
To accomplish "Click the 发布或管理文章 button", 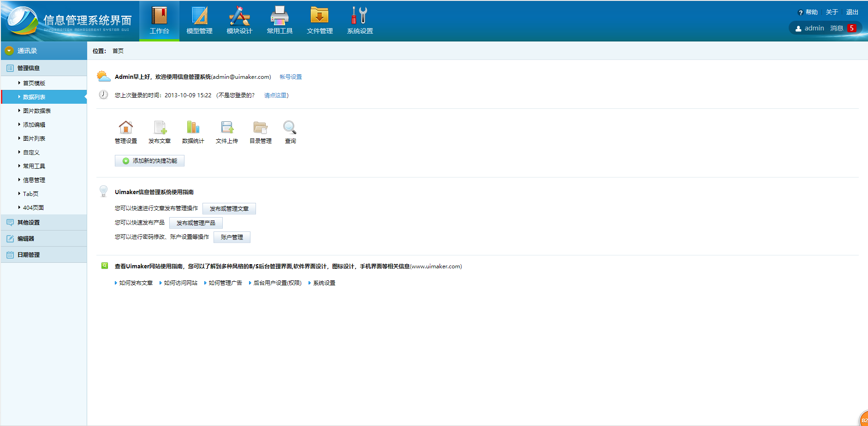I will [x=229, y=209].
